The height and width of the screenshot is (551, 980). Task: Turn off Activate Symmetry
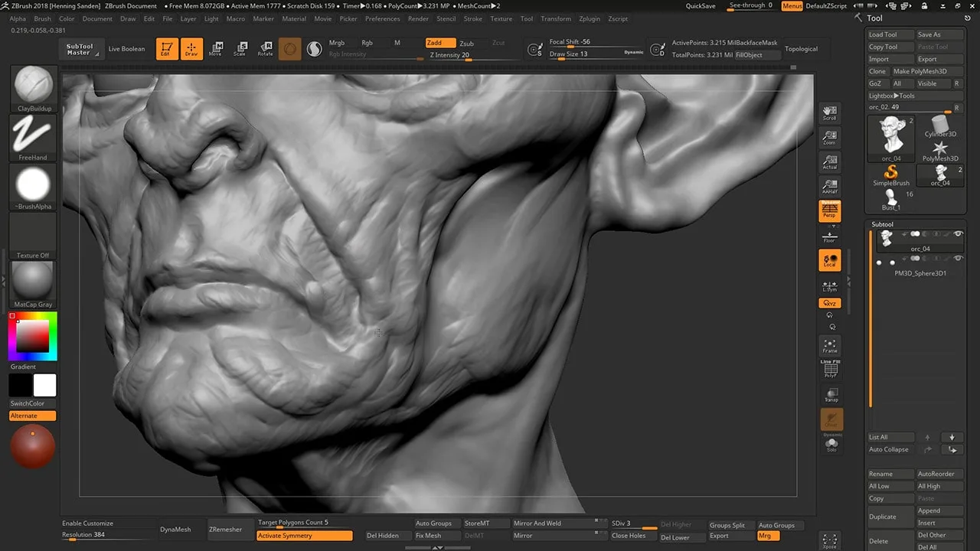point(305,536)
